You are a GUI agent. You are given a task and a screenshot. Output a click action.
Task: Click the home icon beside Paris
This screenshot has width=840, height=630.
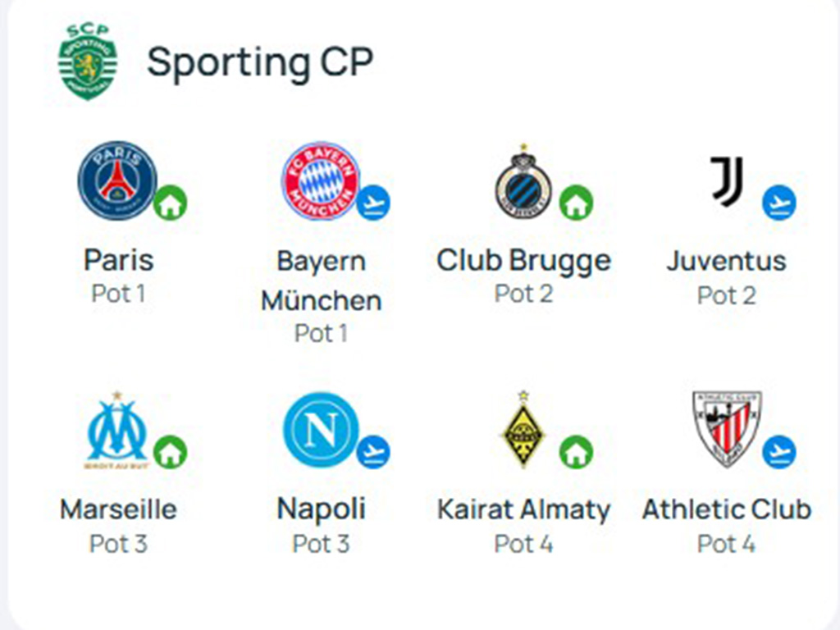pyautogui.click(x=171, y=203)
